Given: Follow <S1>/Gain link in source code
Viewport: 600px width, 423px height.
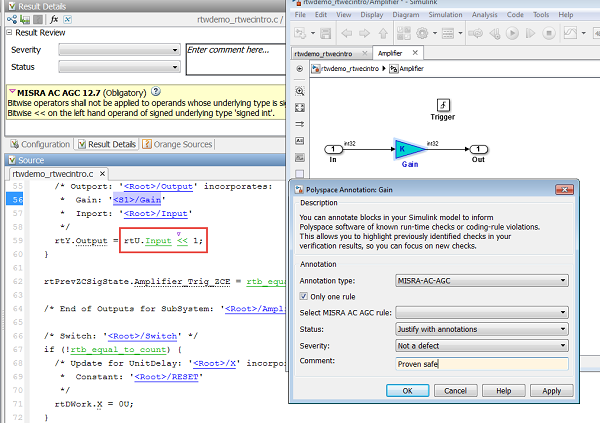Looking at the screenshot, I should pos(137,200).
